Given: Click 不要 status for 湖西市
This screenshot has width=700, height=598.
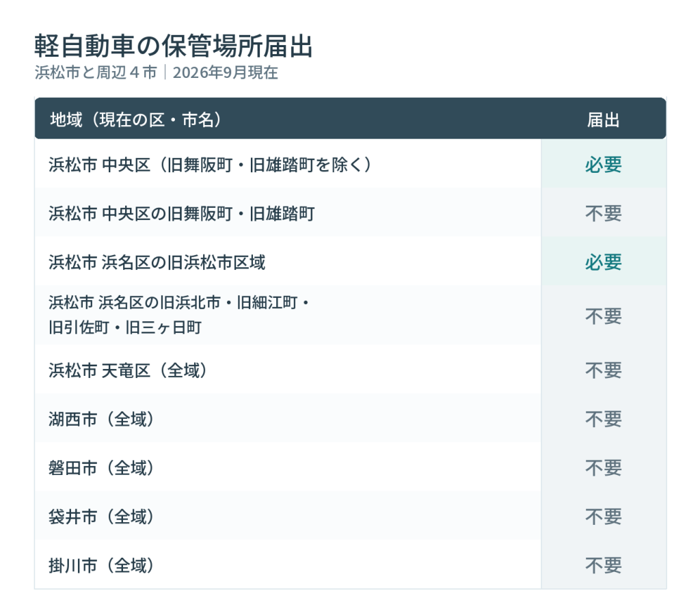Looking at the screenshot, I should coord(603,419).
